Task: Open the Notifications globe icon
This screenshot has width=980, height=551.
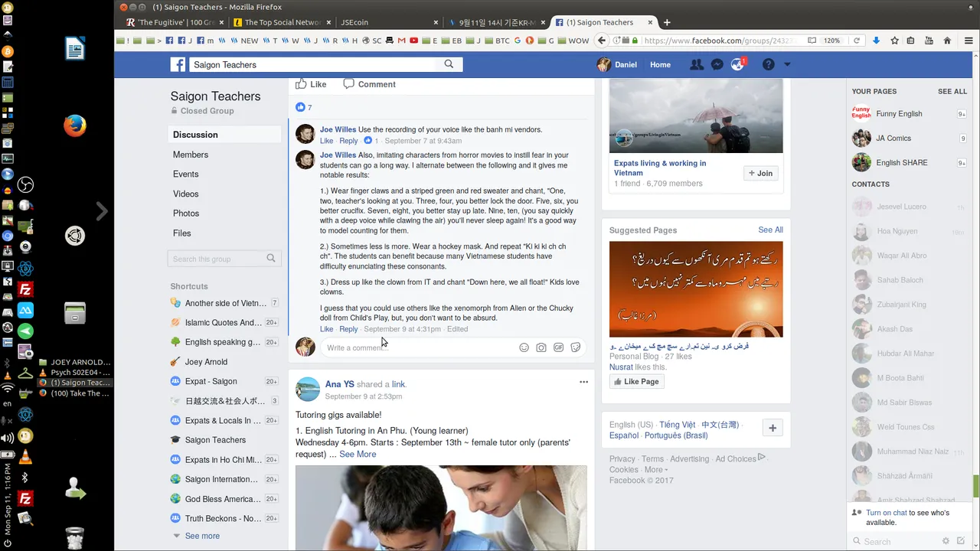Action: coord(737,65)
